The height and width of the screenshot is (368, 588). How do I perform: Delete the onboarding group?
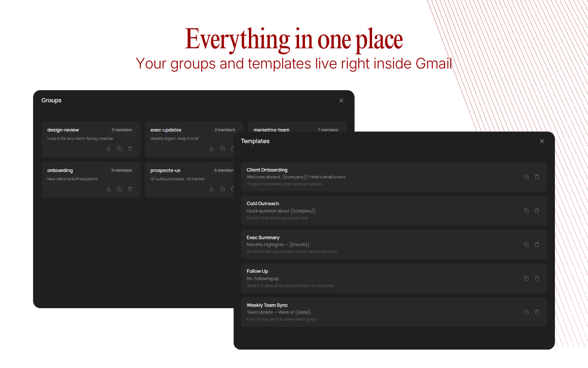point(130,189)
